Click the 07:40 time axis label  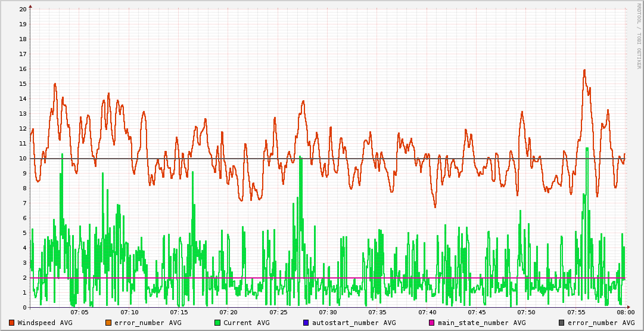tap(428, 313)
